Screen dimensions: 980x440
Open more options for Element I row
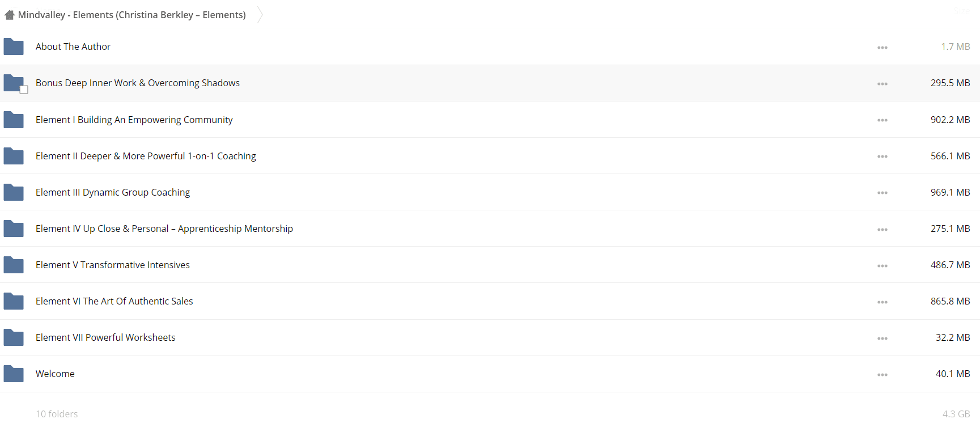(x=883, y=120)
